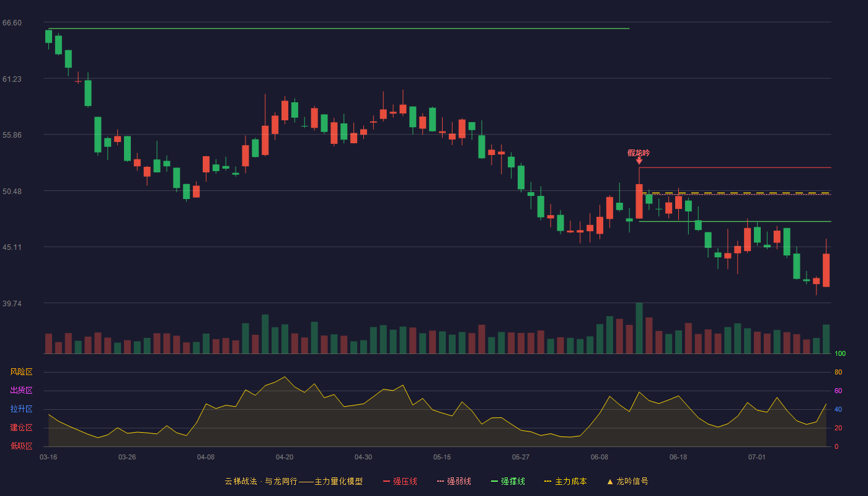The image size is (868, 496).
Task: Toggle the 龙吟信号 legend label
Action: [x=632, y=481]
